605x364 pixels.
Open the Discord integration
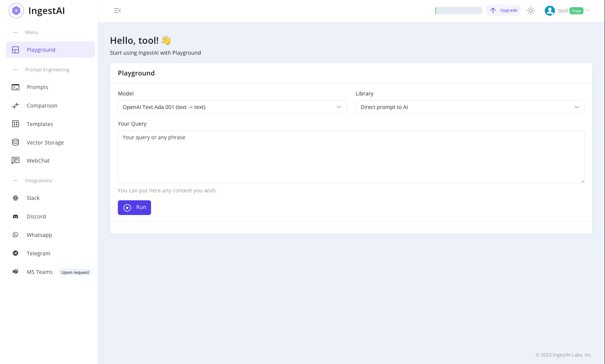pyautogui.click(x=50, y=217)
